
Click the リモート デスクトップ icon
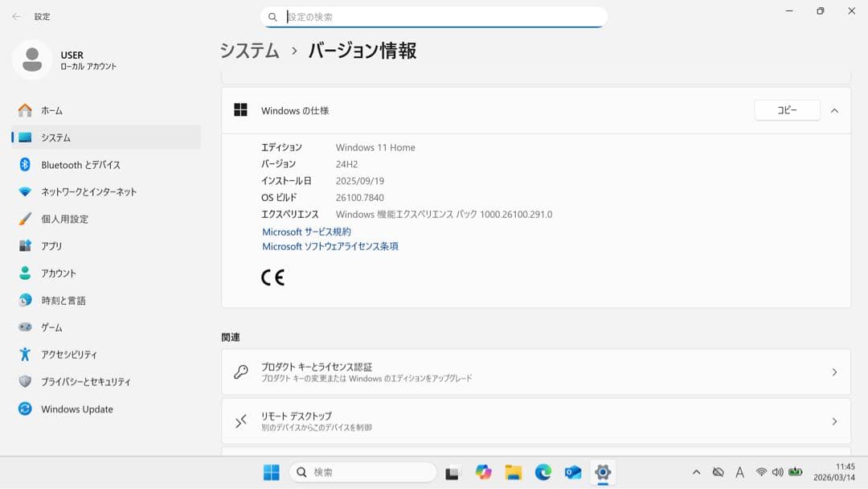(241, 421)
